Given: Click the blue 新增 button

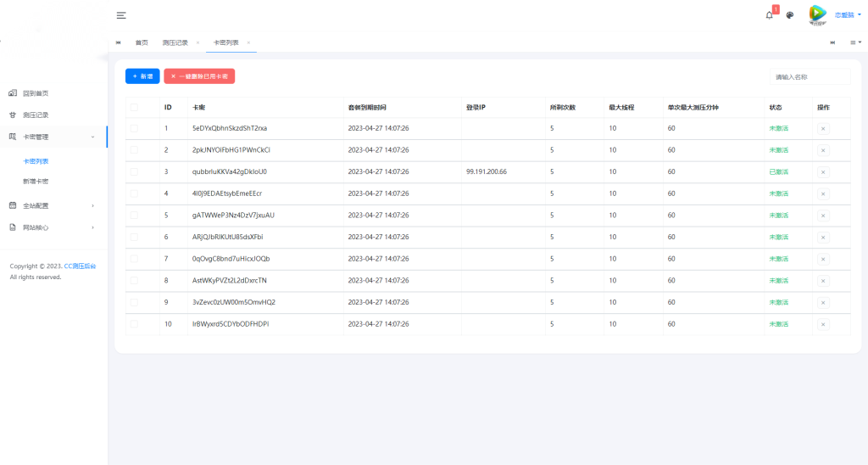Looking at the screenshot, I should (142, 76).
